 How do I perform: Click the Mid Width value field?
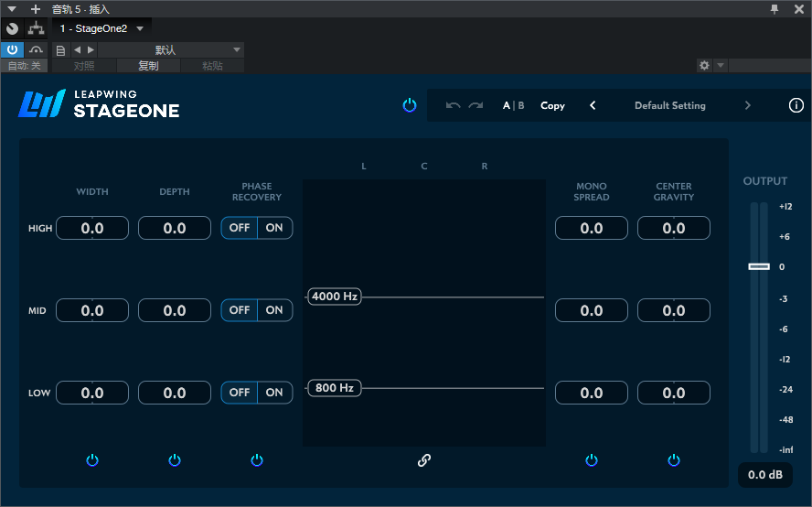click(92, 310)
